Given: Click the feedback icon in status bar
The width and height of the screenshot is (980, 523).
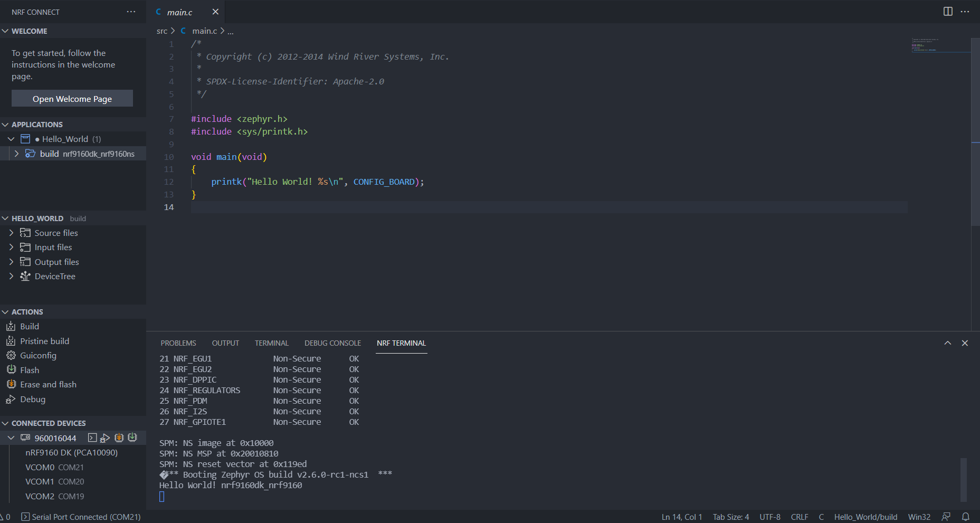Looking at the screenshot, I should 946,517.
